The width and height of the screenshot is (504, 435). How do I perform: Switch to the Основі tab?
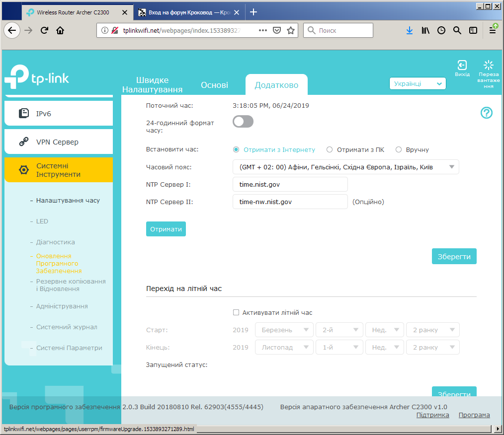point(214,85)
